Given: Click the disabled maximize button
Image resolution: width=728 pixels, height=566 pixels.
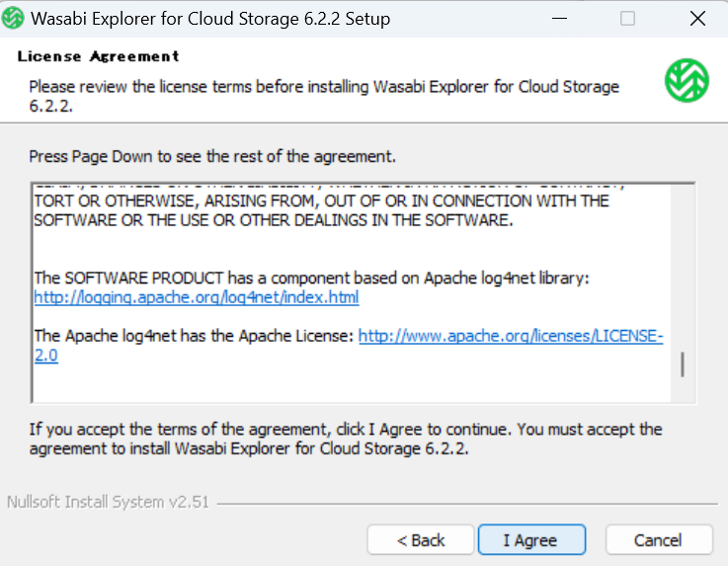Looking at the screenshot, I should pos(627,19).
